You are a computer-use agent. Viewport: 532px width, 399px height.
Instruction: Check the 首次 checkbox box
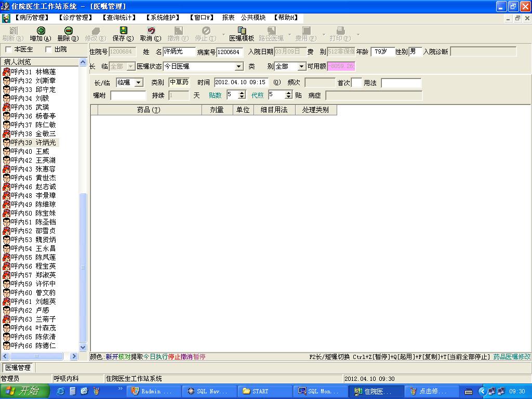click(356, 83)
